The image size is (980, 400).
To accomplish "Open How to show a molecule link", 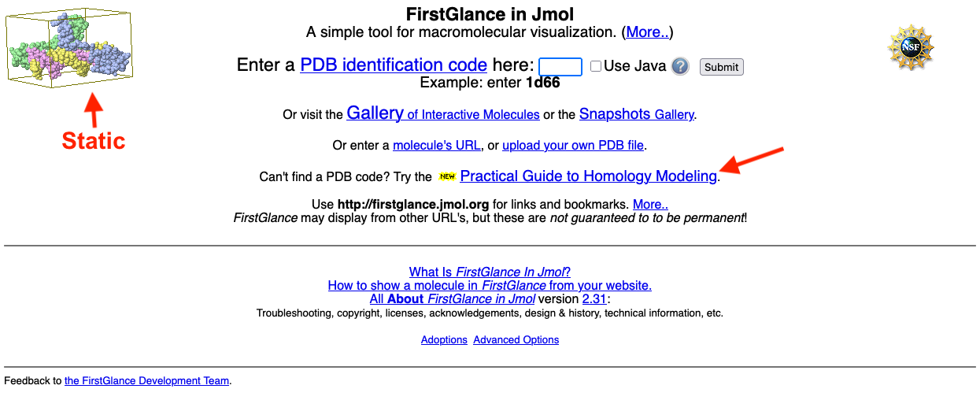I will pos(490,285).
